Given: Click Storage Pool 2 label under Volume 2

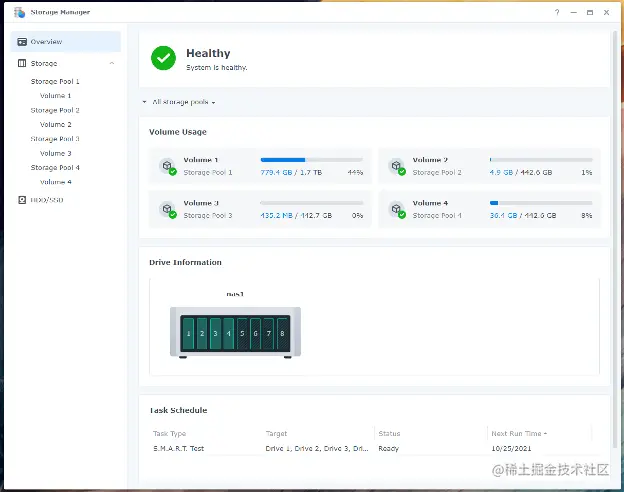Looking at the screenshot, I should (437, 172).
